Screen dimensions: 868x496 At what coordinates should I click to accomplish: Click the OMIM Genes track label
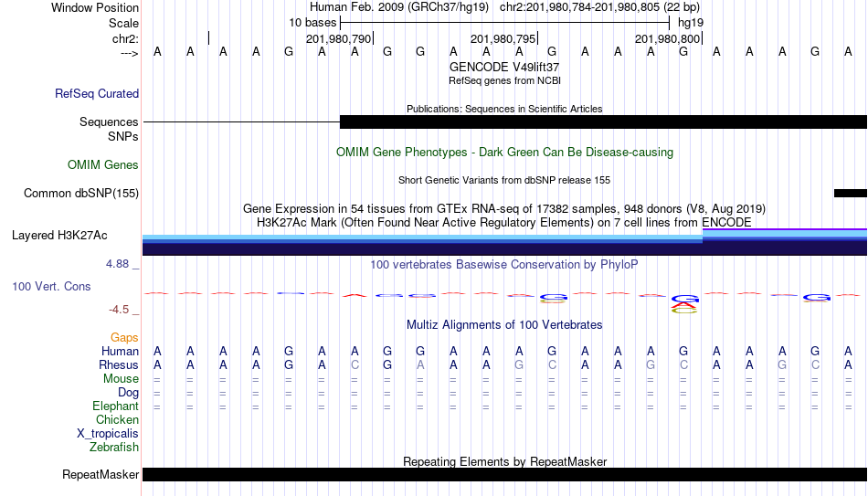tap(103, 165)
